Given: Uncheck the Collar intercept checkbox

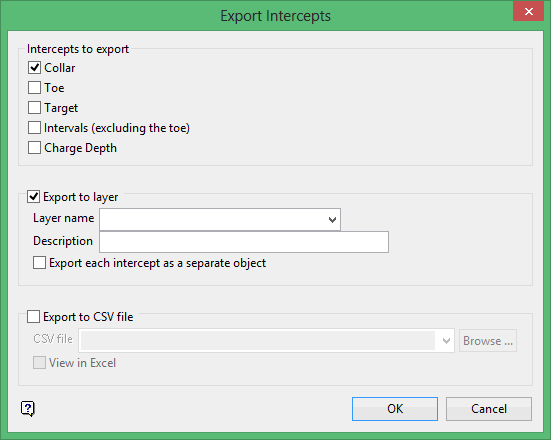Looking at the screenshot, I should click(x=34, y=67).
